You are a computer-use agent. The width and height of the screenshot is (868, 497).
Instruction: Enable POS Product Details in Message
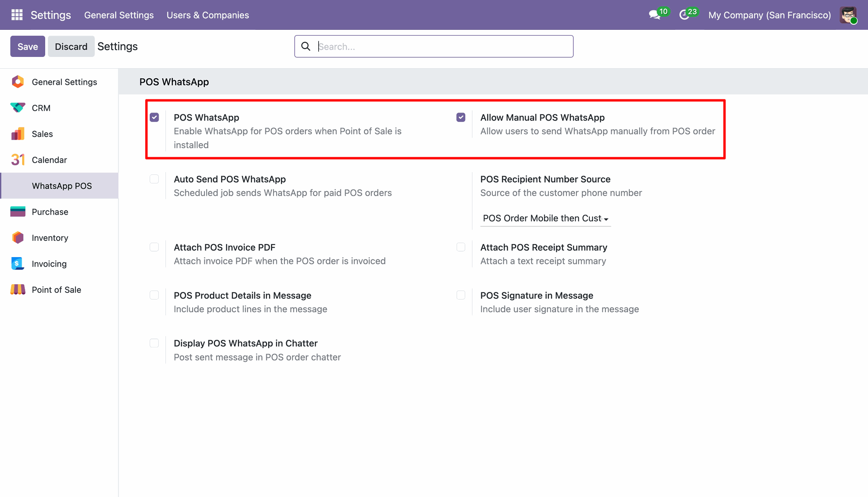pyautogui.click(x=154, y=295)
